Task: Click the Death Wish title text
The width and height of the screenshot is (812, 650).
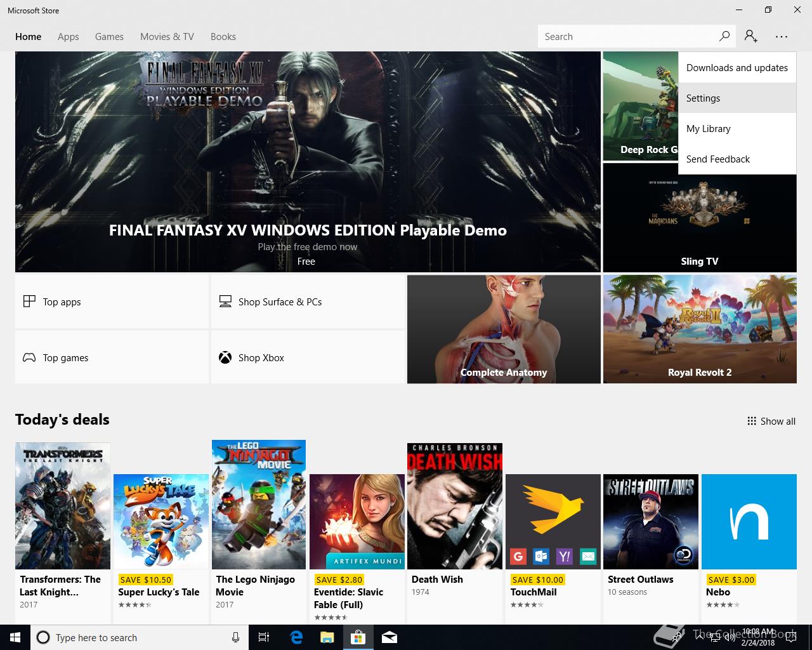Action: point(437,580)
